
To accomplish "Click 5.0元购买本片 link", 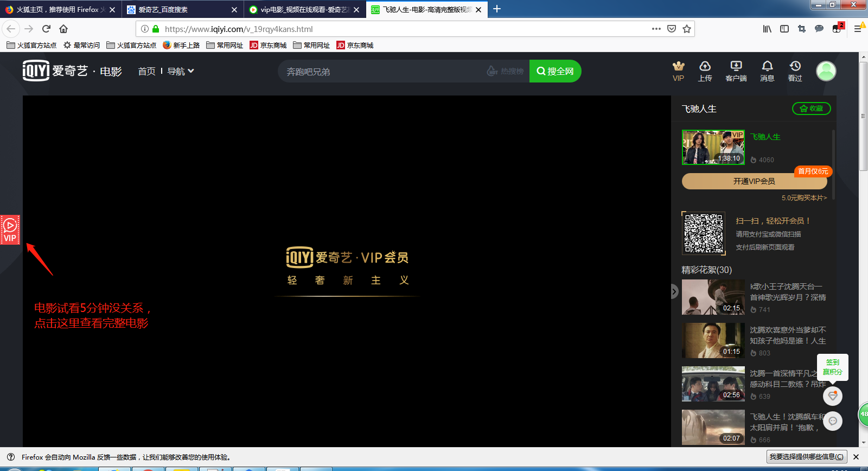I will click(804, 198).
